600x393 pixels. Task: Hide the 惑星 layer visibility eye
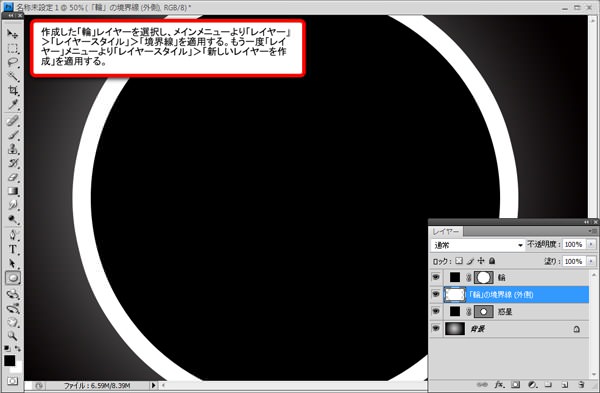click(x=436, y=311)
